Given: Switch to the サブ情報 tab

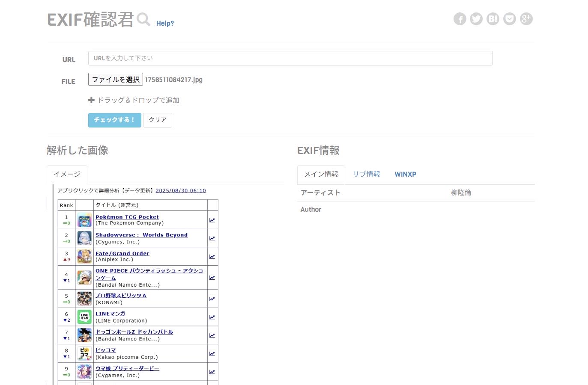Looking at the screenshot, I should [366, 174].
